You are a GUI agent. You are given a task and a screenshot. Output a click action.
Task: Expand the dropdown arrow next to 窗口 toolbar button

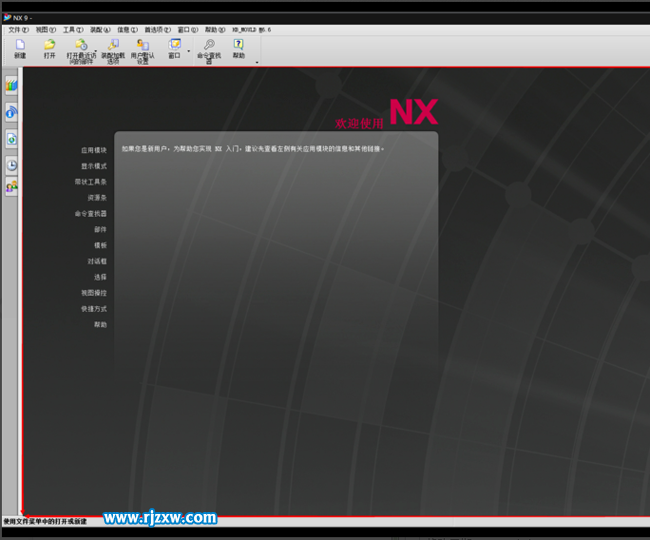tap(189, 51)
